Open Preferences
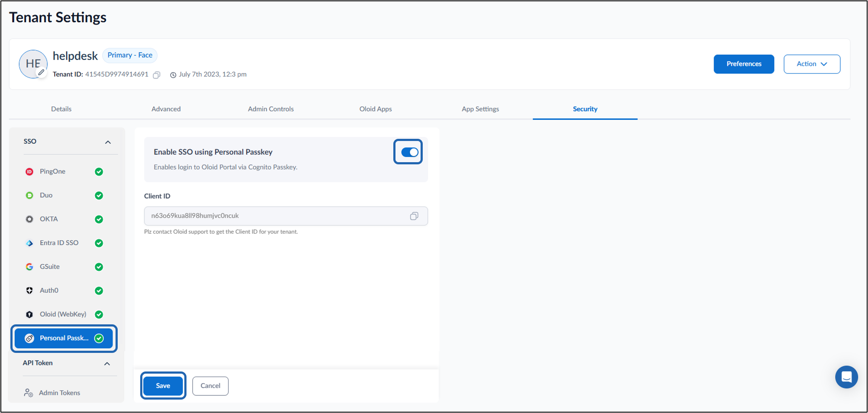This screenshot has height=413, width=868. (x=744, y=64)
